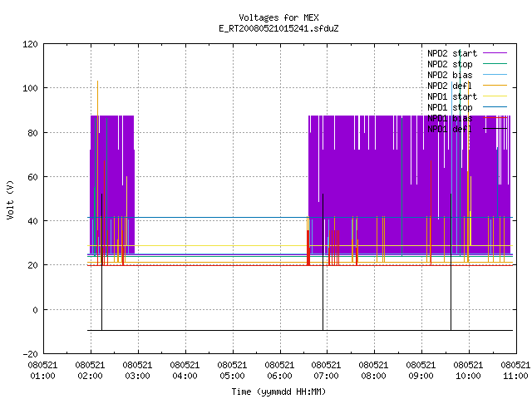Click the x-axis tick label '080521 03:00'
Image resolution: width=532 pixels, height=399 pixels.
point(137,371)
